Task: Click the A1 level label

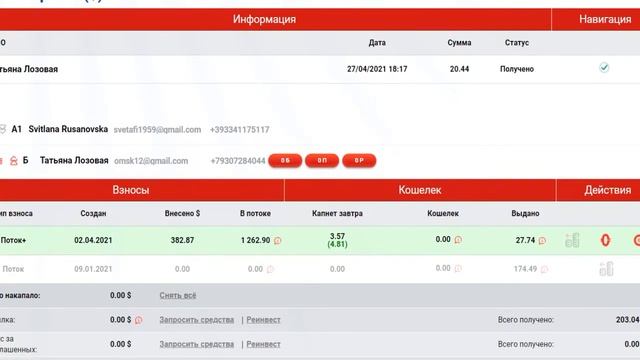Action: point(16,129)
